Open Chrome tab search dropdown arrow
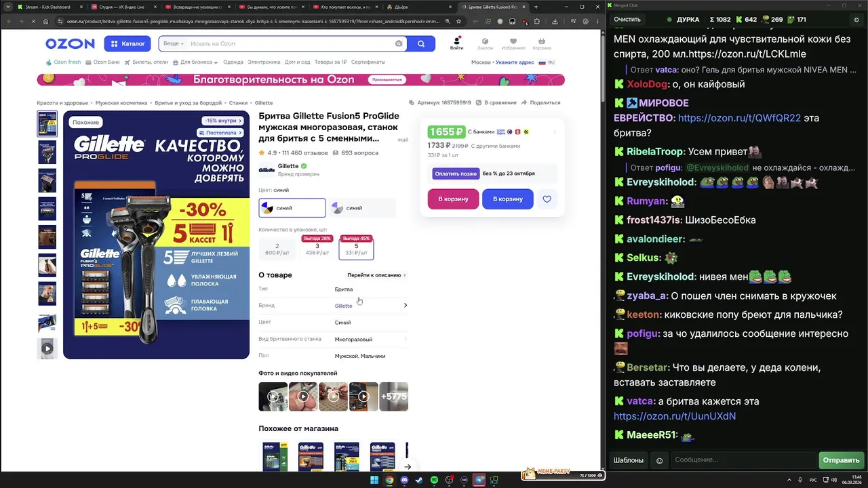The width and height of the screenshot is (868, 488). (8, 7)
